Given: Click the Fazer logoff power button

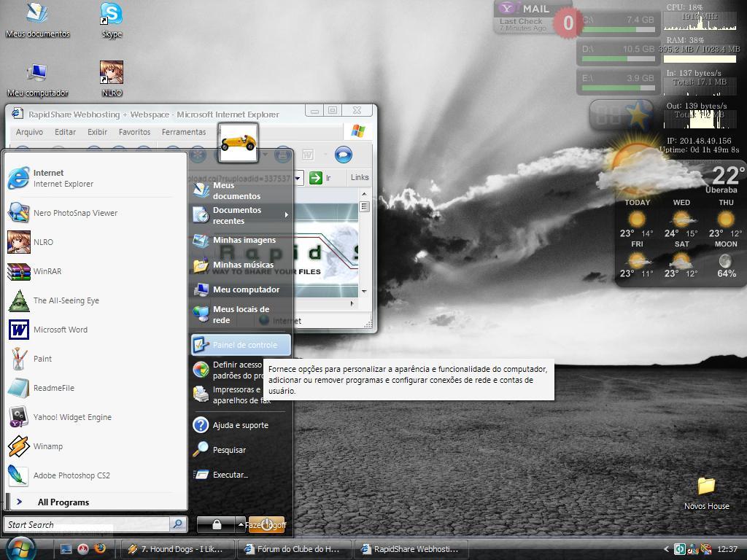Looking at the screenshot, I should tap(266, 524).
